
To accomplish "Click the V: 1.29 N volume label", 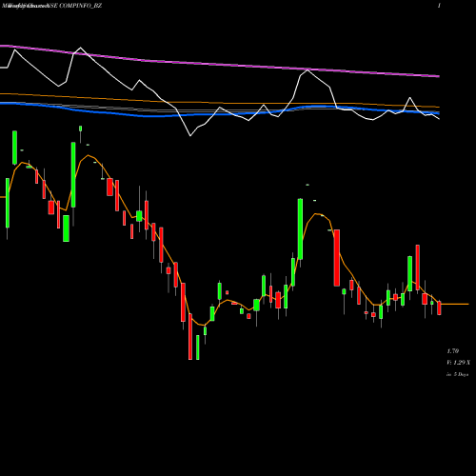I will (x=458, y=363).
